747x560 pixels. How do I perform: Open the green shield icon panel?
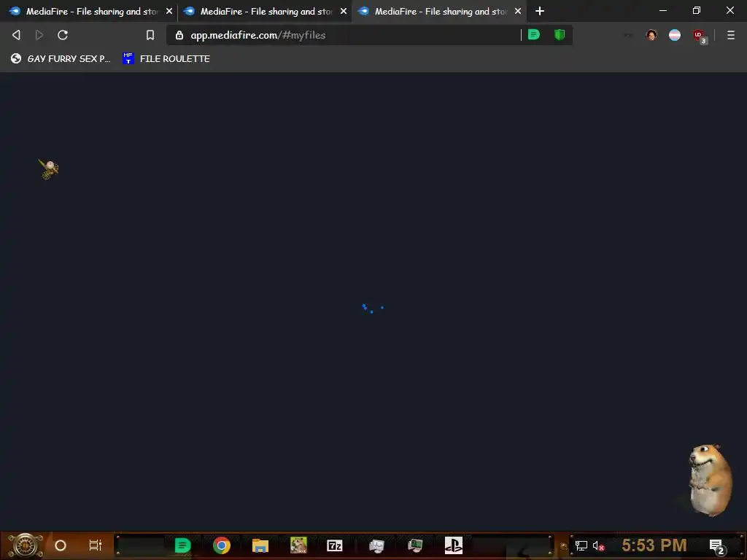560,35
